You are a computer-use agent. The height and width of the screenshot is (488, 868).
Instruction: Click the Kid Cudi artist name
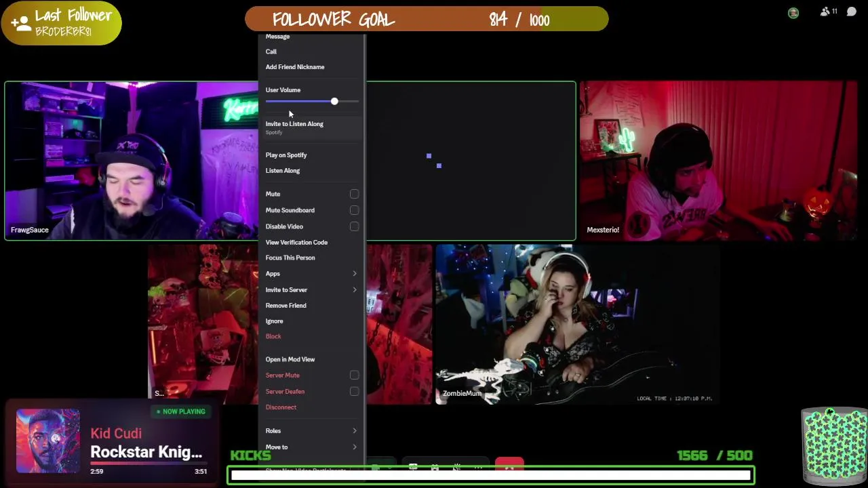point(116,434)
